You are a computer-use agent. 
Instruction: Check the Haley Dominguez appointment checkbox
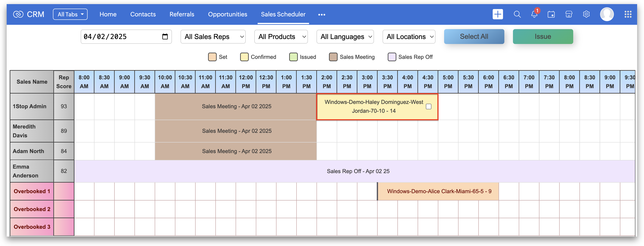pyautogui.click(x=428, y=107)
